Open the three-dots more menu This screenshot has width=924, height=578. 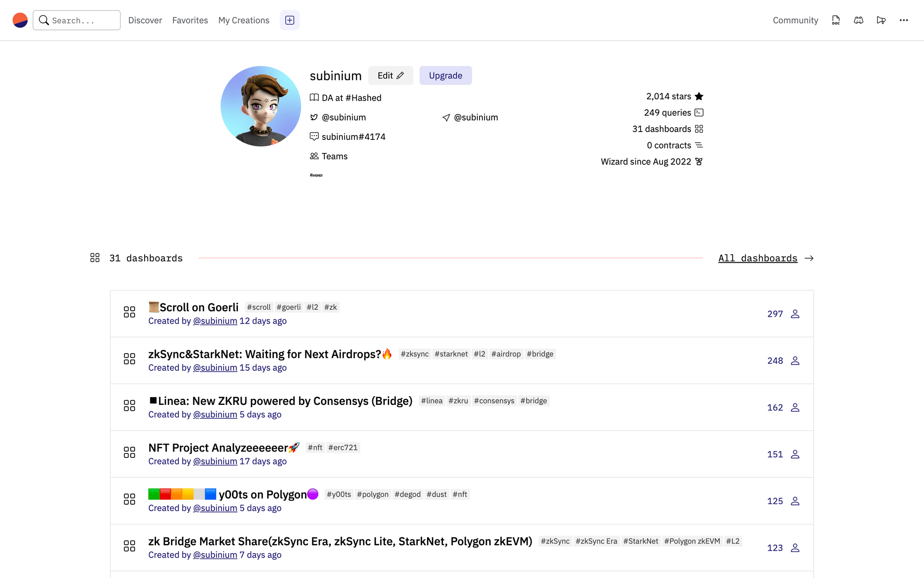pyautogui.click(x=904, y=20)
